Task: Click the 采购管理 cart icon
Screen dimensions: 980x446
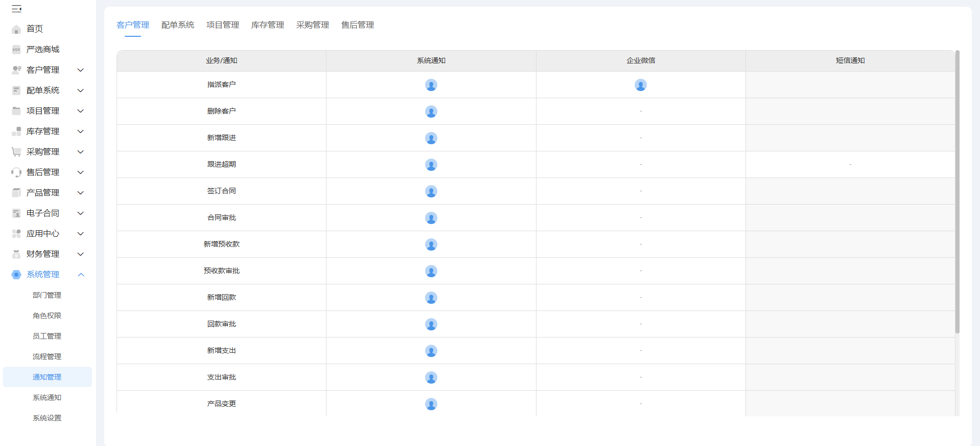Action: pyautogui.click(x=16, y=152)
